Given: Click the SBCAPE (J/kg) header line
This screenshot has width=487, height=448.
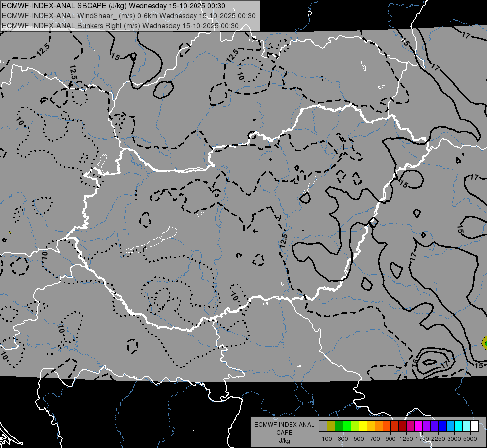Looking at the screenshot, I should point(113,6).
